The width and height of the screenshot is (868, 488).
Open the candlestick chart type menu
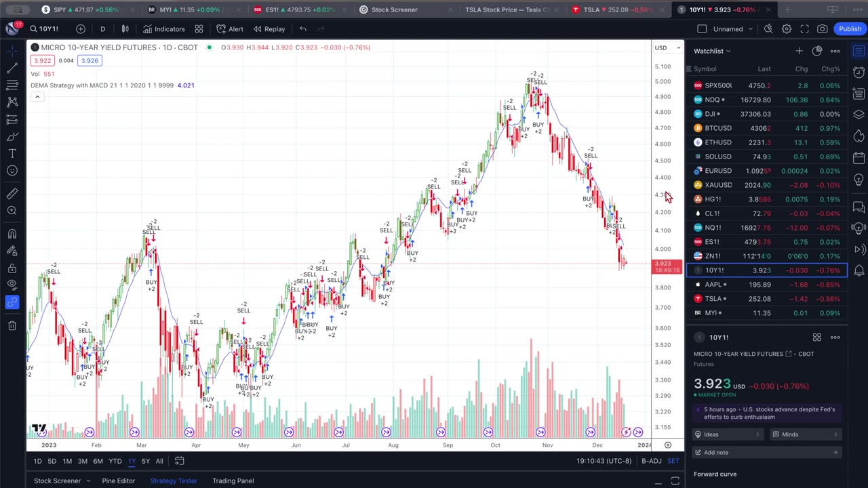125,29
